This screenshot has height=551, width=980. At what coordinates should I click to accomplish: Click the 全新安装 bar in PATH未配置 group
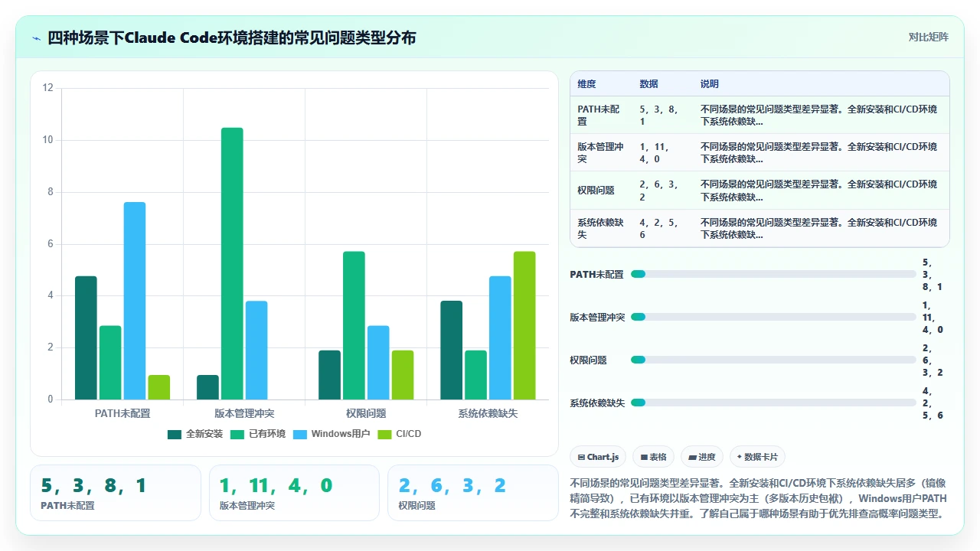point(86,337)
